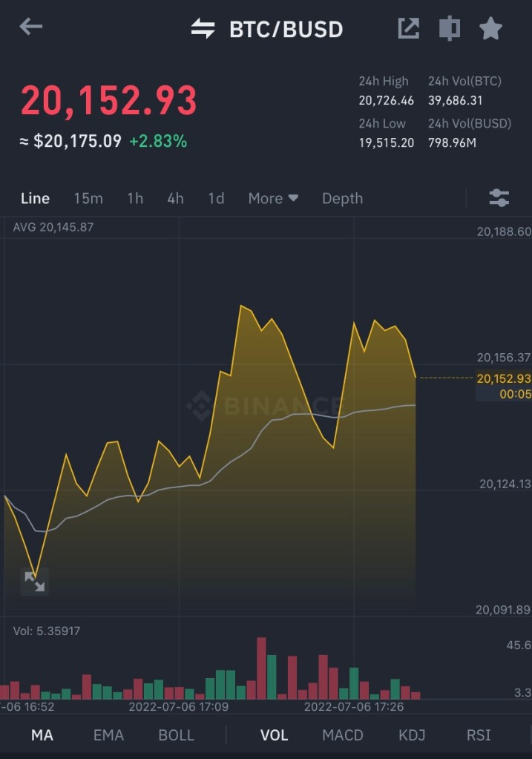The height and width of the screenshot is (759, 532).
Task: Open the share chart icon
Action: click(409, 28)
